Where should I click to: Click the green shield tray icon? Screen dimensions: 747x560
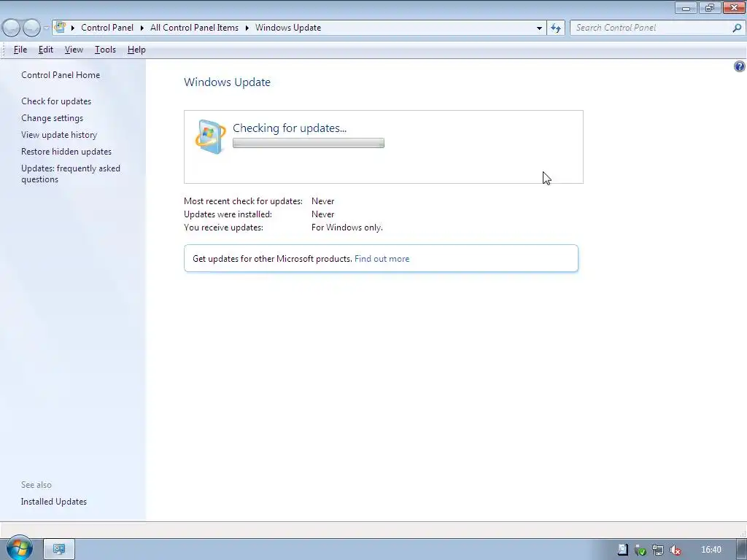click(x=640, y=550)
